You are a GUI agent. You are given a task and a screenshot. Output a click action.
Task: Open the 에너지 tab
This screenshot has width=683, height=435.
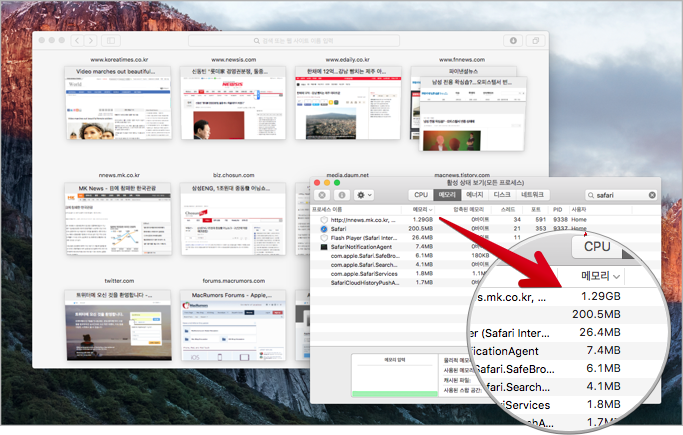click(474, 195)
